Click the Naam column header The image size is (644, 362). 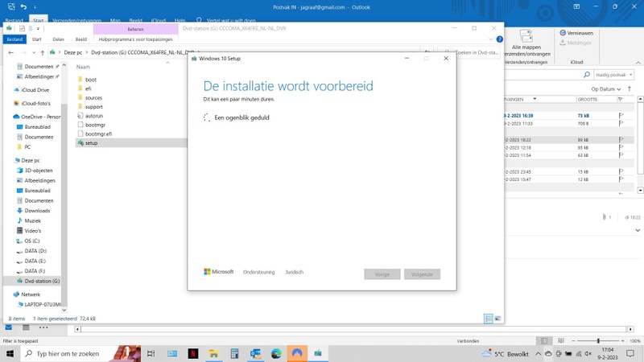coord(83,67)
